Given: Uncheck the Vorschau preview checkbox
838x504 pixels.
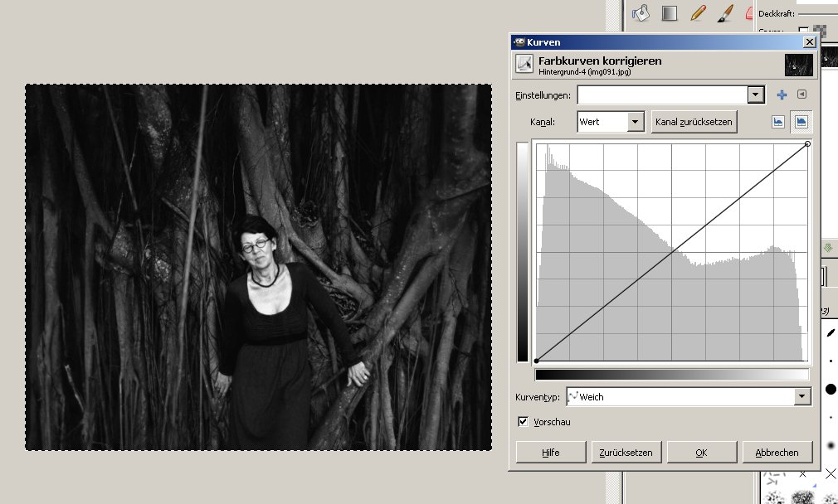Looking at the screenshot, I should tap(523, 422).
